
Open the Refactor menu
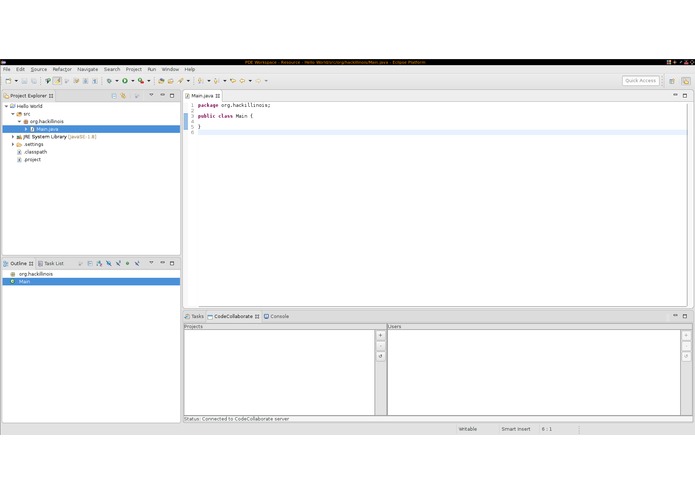point(62,70)
